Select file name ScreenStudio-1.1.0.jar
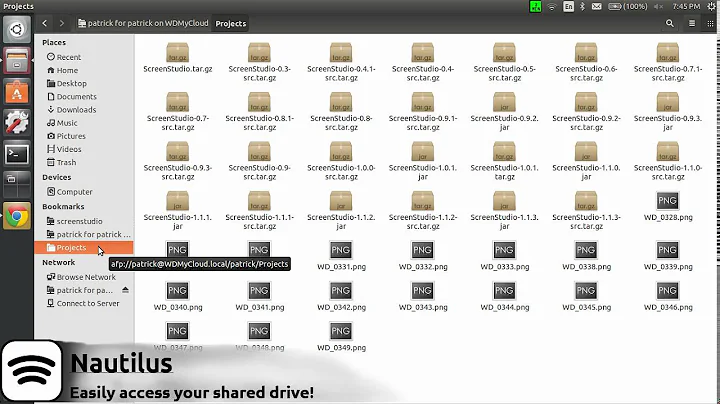 [x=586, y=172]
